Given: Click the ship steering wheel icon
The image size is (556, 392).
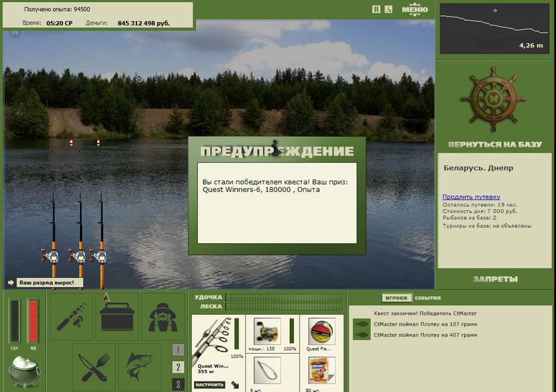Looking at the screenshot, I should tap(493, 99).
